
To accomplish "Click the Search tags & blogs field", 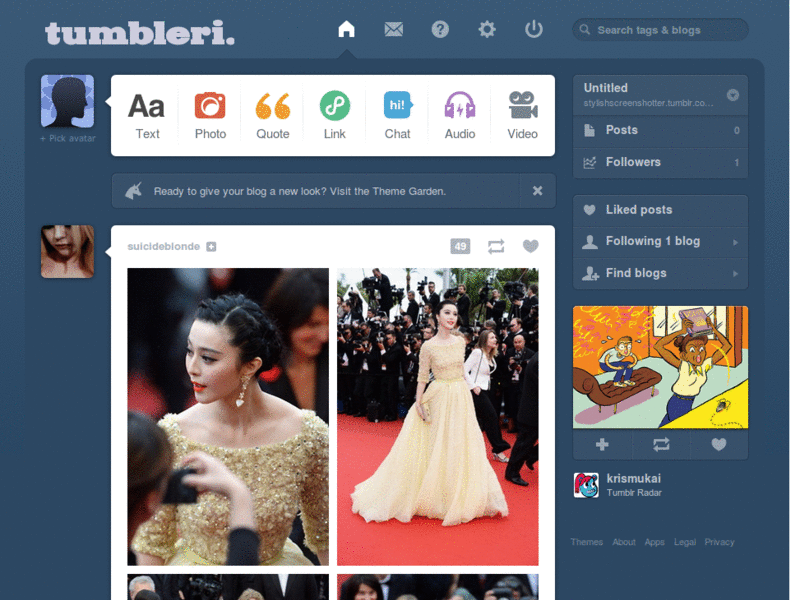I will coord(660,30).
